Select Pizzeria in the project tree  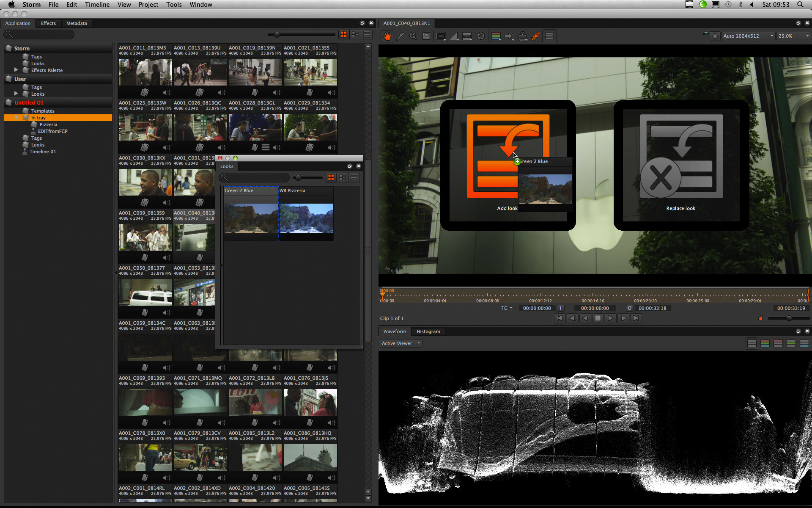click(48, 124)
